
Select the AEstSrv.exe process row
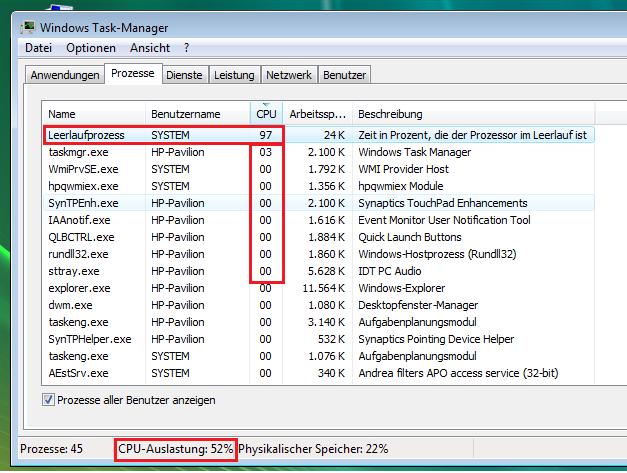pos(78,373)
